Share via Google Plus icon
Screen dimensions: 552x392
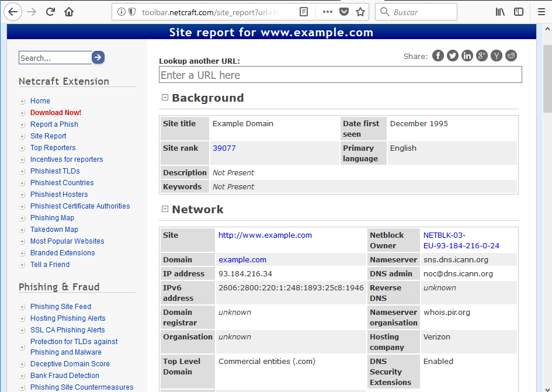[482, 55]
